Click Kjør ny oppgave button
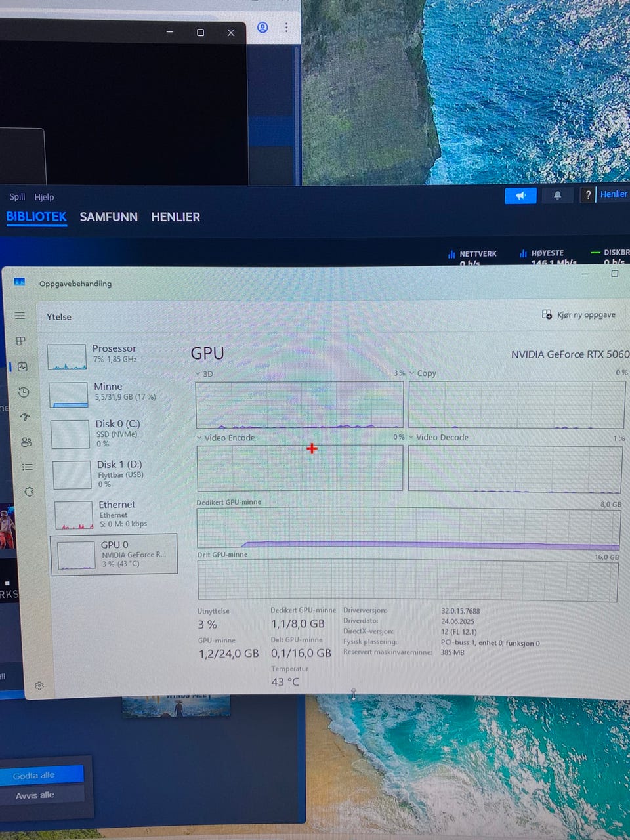Image resolution: width=630 pixels, height=840 pixels. [x=579, y=315]
